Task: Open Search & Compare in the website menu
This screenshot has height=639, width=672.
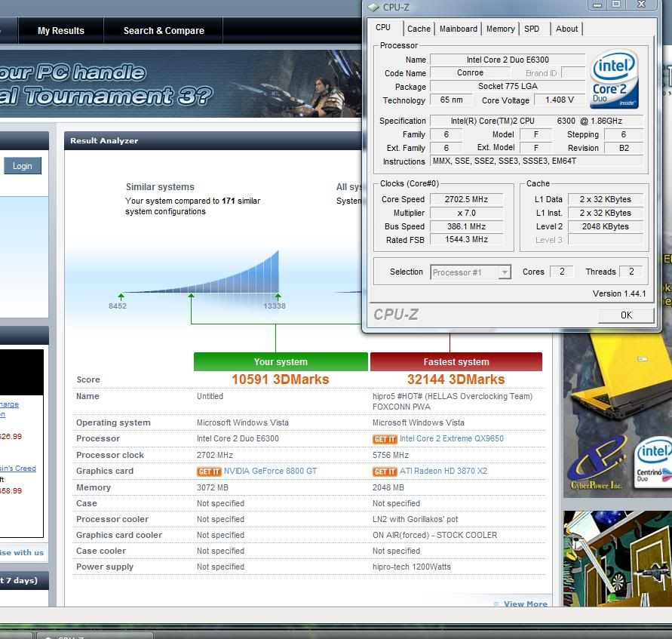Action: [x=164, y=31]
